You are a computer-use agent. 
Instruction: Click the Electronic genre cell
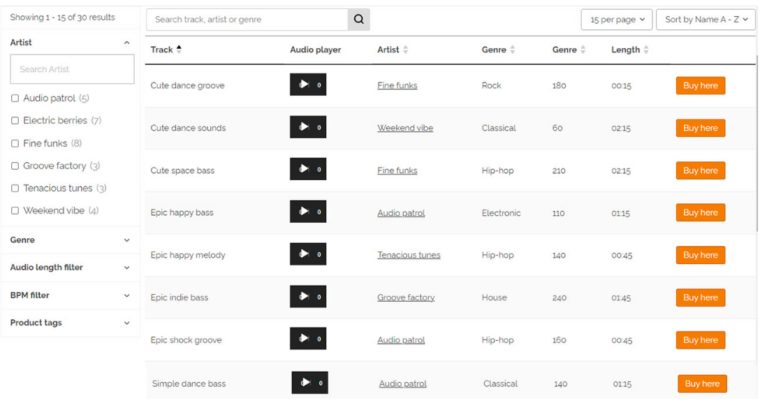[x=501, y=213]
